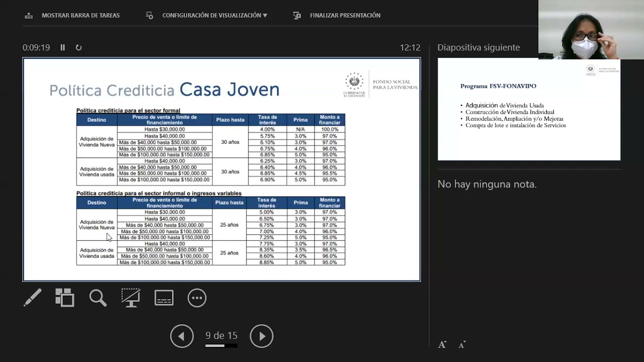The height and width of the screenshot is (362, 644).
Task: Decrease notes text size
Action: [462, 344]
